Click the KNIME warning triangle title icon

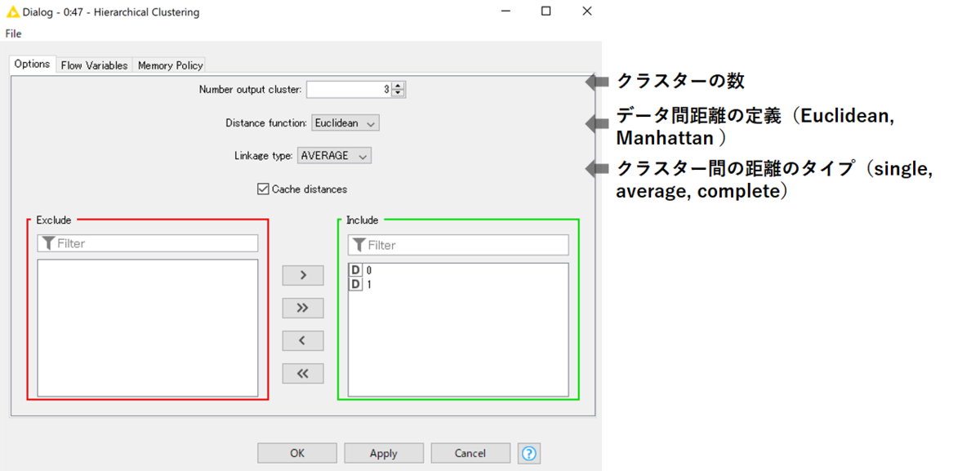point(12,12)
